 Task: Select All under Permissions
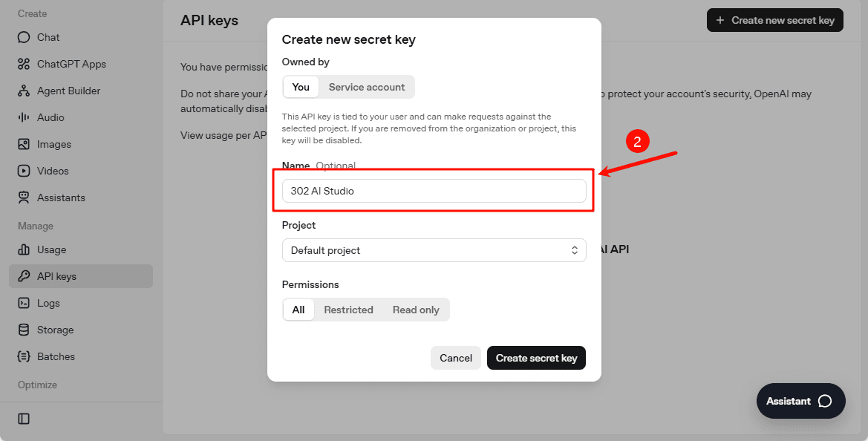point(298,310)
